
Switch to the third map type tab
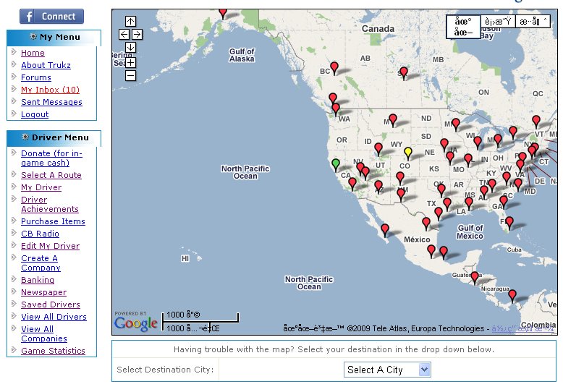pyautogui.click(x=533, y=22)
